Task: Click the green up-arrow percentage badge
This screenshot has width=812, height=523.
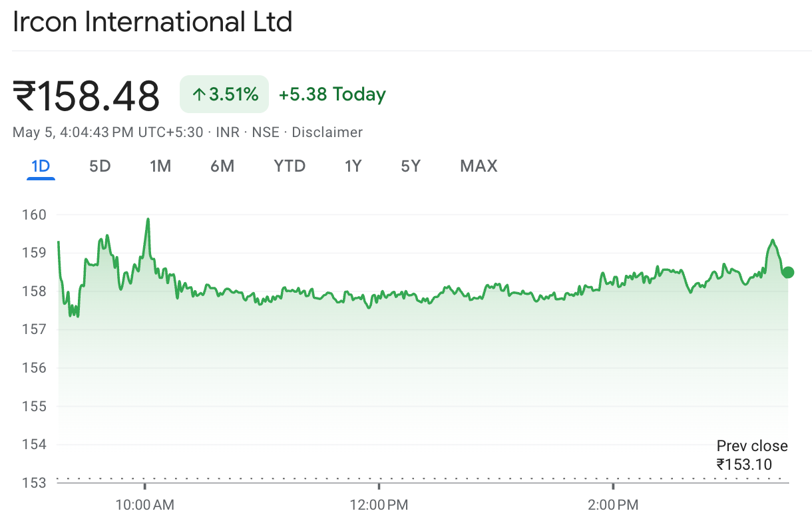Action: click(224, 94)
